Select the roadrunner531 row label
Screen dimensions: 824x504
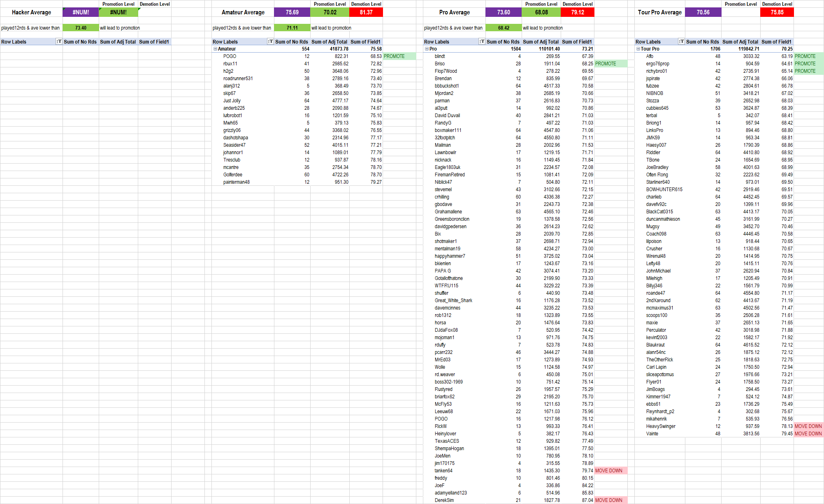[238, 79]
